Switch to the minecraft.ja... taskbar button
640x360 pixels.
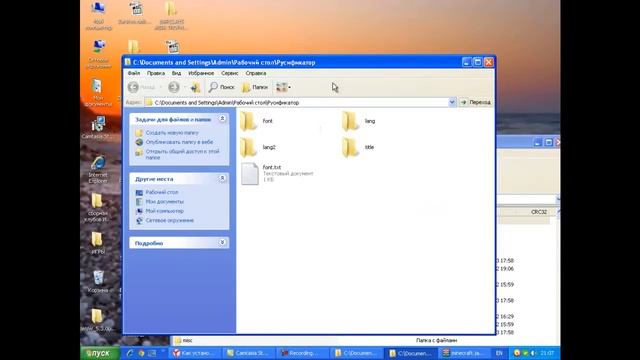463,353
